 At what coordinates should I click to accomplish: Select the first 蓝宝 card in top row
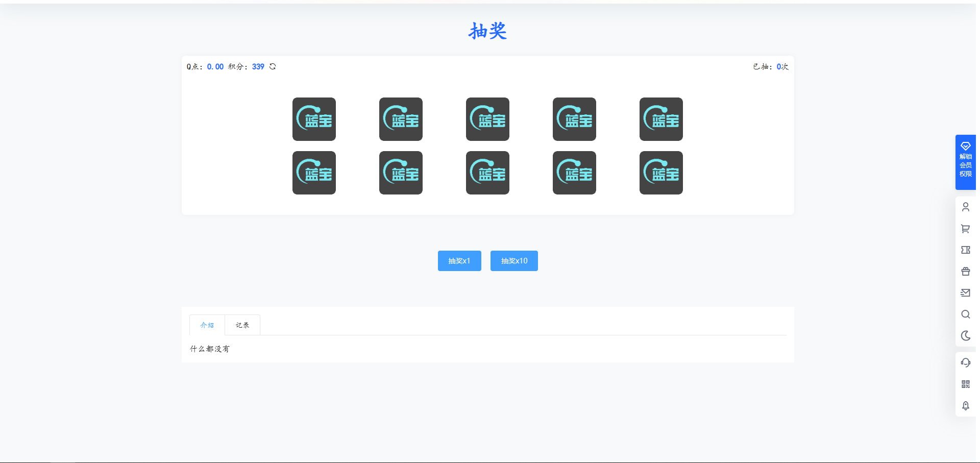click(x=314, y=119)
